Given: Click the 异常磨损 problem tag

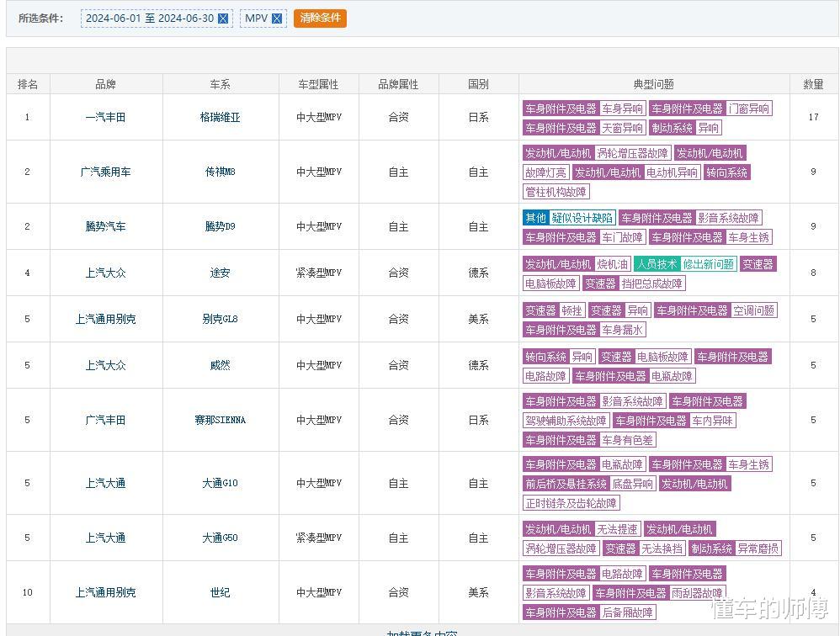Looking at the screenshot, I should (758, 549).
